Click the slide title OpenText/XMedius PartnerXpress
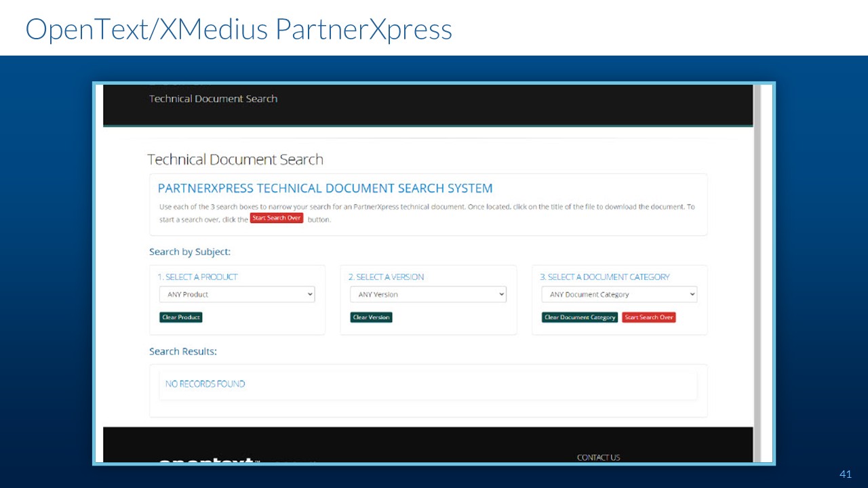 pos(239,29)
